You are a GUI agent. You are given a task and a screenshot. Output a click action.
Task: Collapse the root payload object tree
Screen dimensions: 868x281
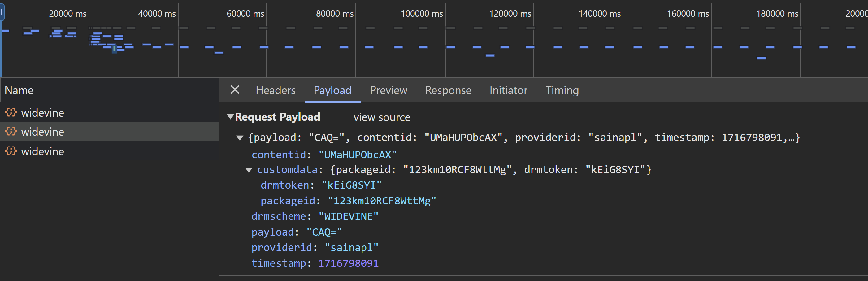(x=240, y=138)
